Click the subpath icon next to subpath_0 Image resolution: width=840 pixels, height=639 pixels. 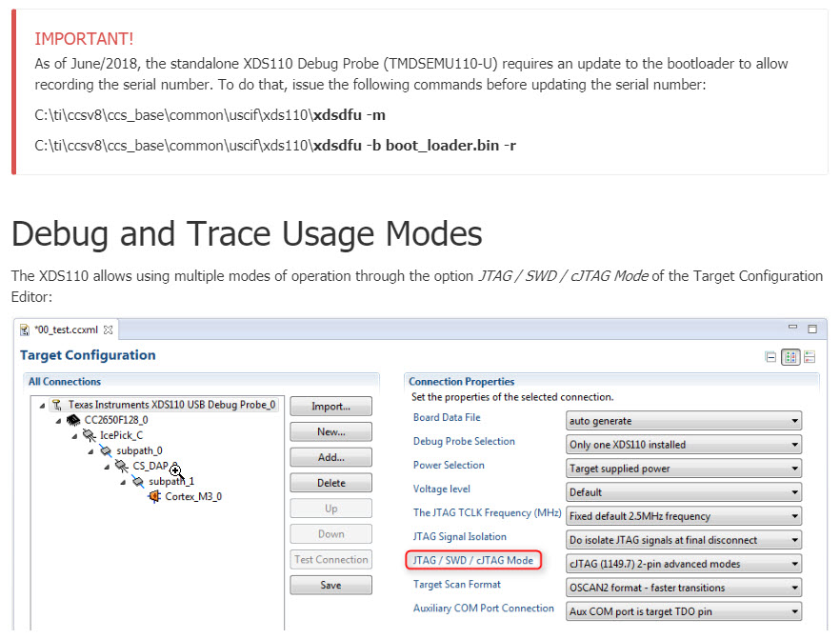[x=106, y=451]
